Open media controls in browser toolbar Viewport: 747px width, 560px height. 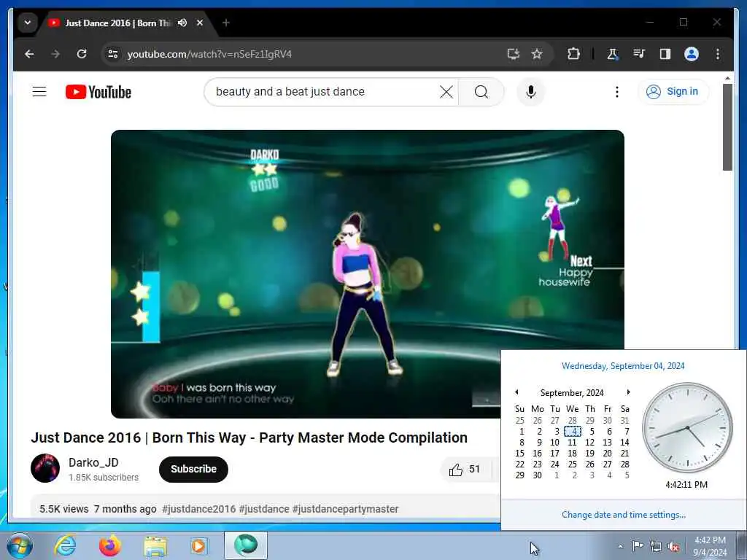(x=639, y=54)
